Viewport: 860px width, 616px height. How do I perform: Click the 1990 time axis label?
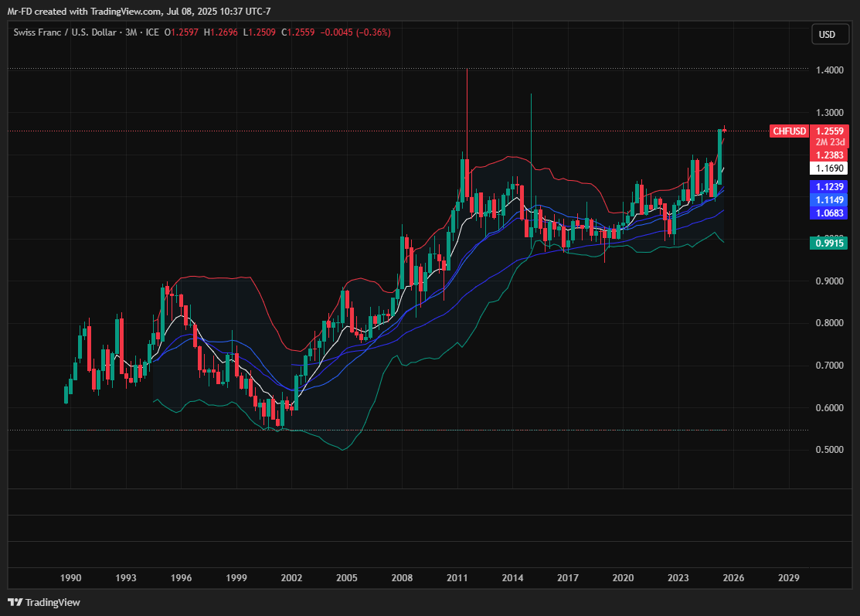coord(71,577)
